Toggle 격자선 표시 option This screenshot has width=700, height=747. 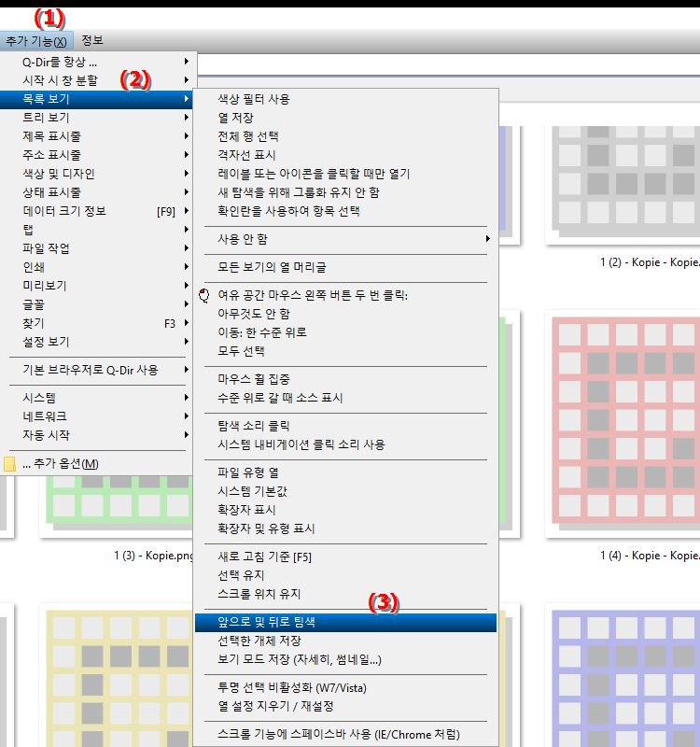(x=345, y=155)
